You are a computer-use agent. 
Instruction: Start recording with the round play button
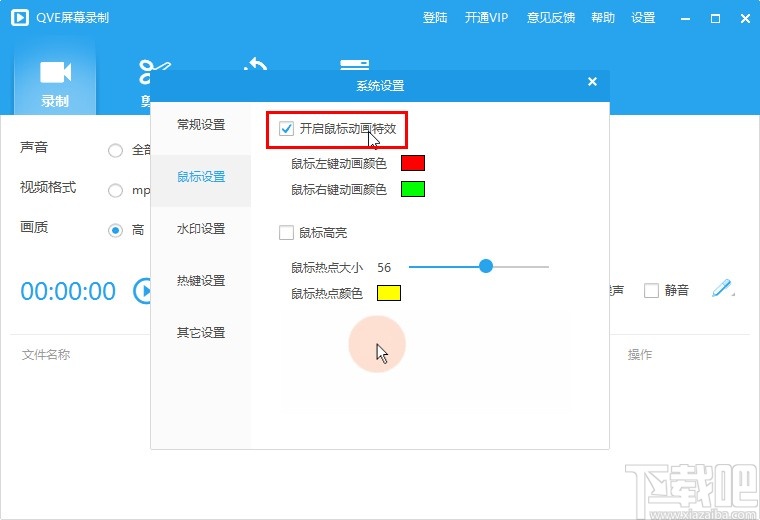tap(142, 291)
